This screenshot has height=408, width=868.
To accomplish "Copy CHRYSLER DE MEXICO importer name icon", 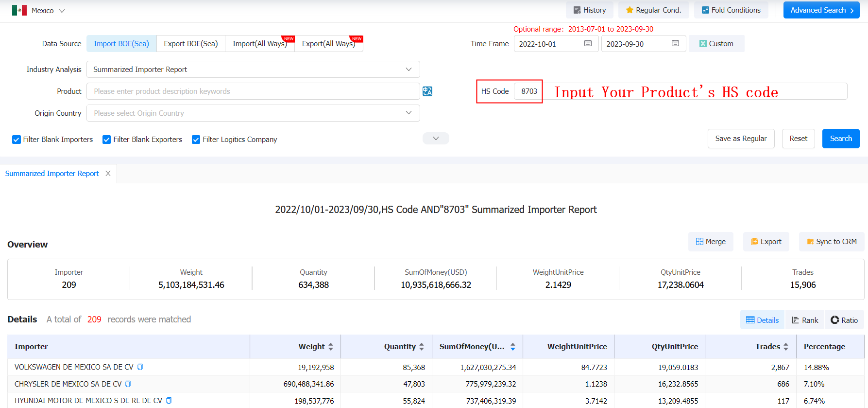I will [x=128, y=384].
